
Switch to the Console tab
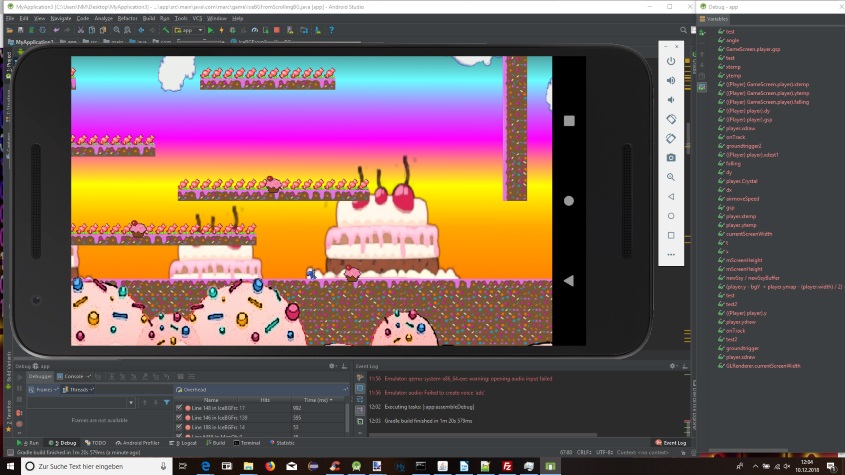(x=74, y=376)
